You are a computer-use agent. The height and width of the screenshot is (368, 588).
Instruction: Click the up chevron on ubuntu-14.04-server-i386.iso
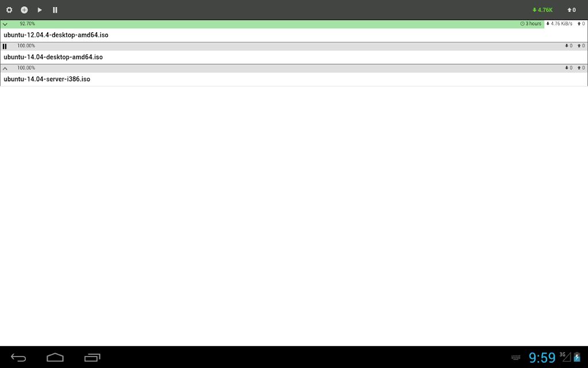pos(5,68)
